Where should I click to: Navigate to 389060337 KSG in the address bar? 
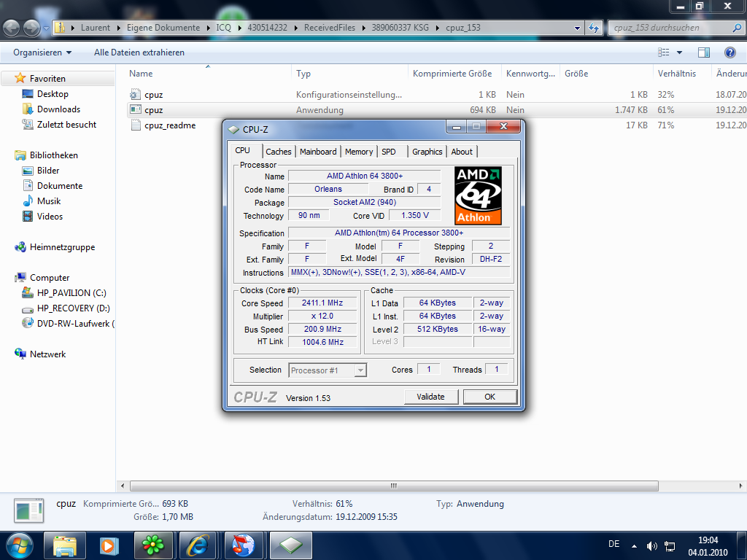point(400,28)
